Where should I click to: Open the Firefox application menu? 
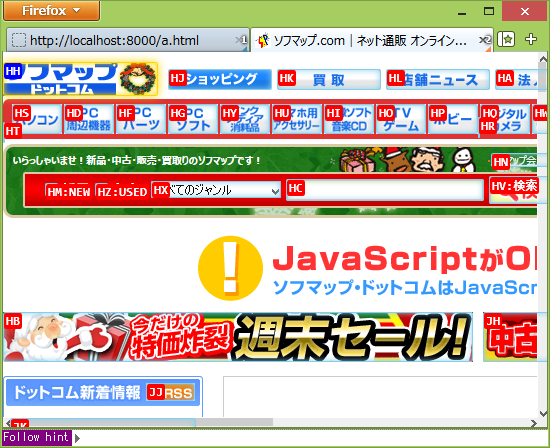pos(52,11)
